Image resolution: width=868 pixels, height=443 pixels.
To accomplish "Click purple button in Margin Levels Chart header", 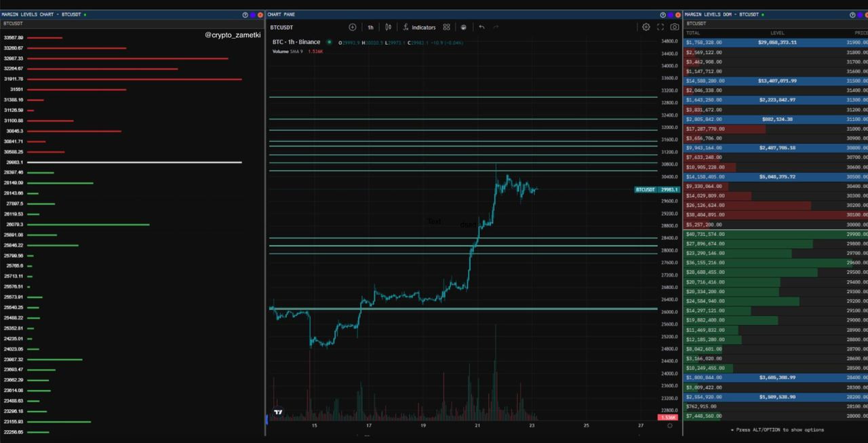I will [253, 14].
